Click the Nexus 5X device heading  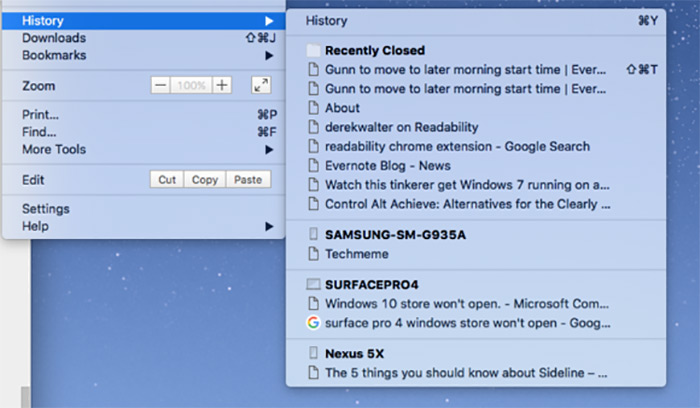(354, 354)
